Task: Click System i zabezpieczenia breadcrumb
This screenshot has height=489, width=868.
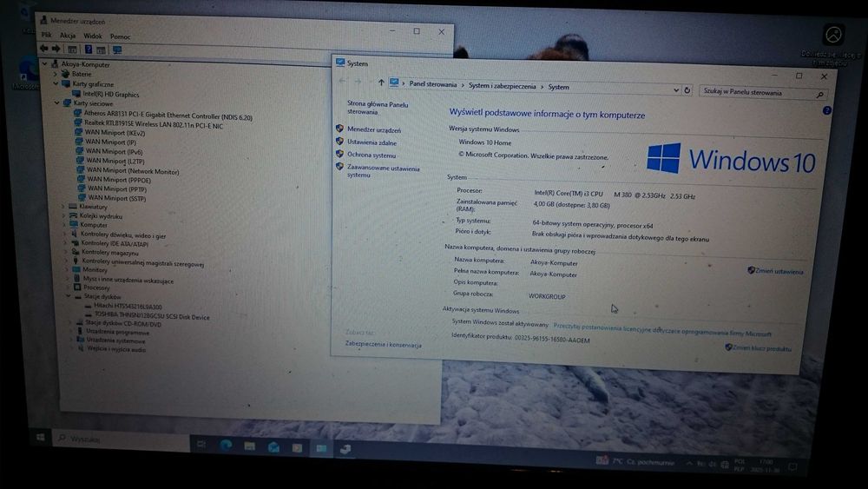Action: coord(502,86)
